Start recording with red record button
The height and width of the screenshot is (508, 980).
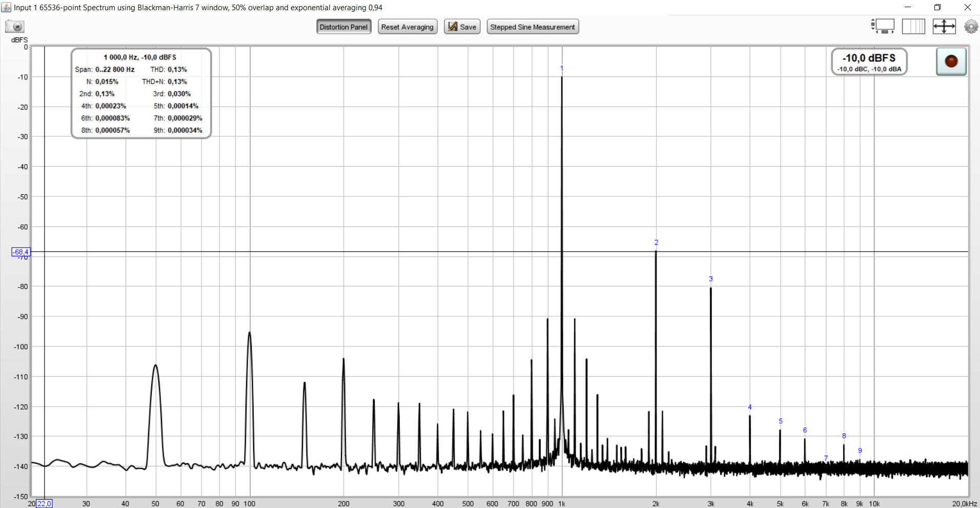[951, 62]
